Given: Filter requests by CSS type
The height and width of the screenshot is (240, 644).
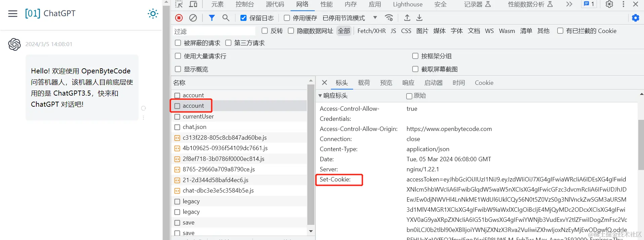Looking at the screenshot, I should [x=406, y=31].
